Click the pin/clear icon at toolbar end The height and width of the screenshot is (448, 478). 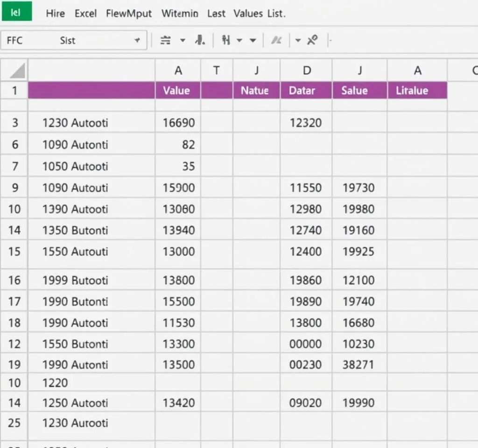pos(312,41)
